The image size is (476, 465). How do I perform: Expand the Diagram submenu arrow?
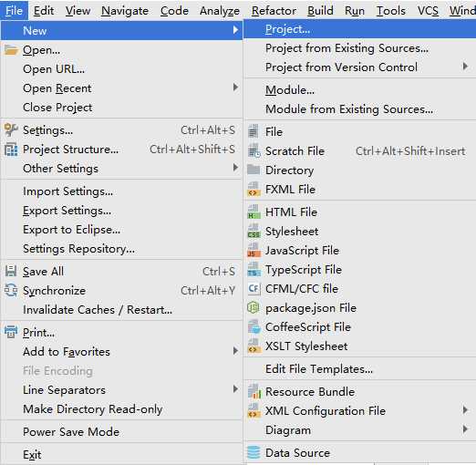click(465, 429)
